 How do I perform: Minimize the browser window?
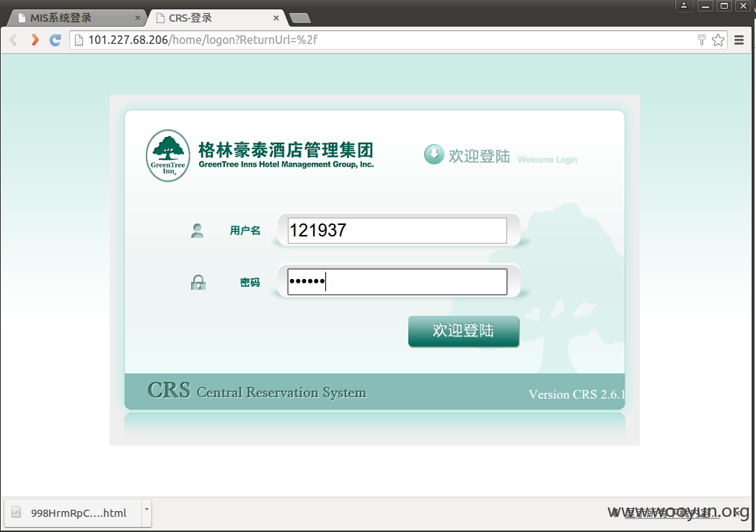coord(705,6)
